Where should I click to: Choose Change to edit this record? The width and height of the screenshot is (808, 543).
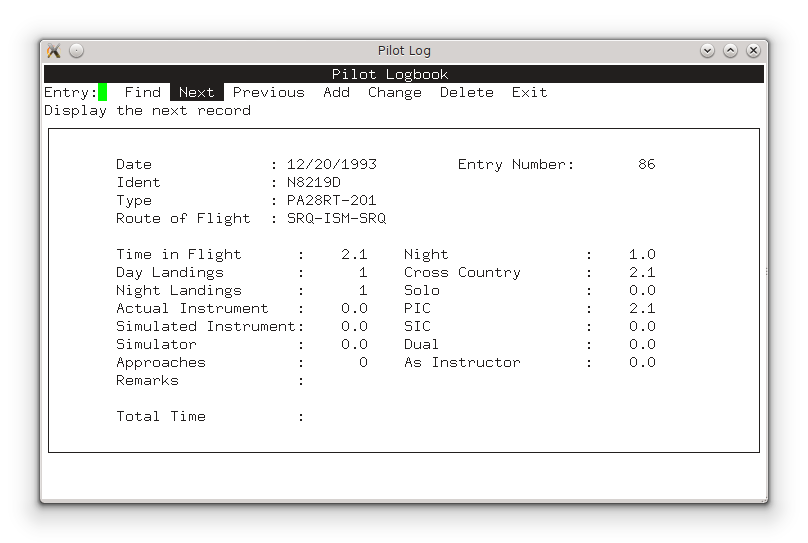click(395, 92)
